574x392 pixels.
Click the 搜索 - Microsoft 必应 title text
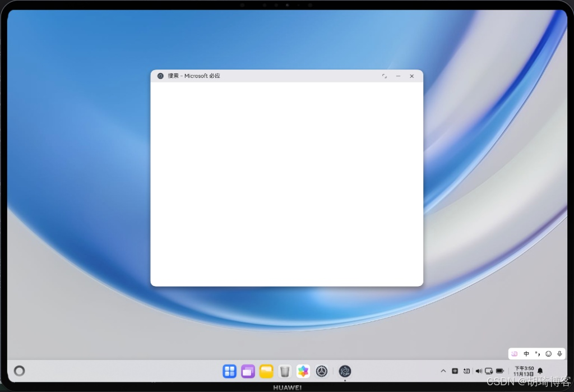(x=194, y=76)
